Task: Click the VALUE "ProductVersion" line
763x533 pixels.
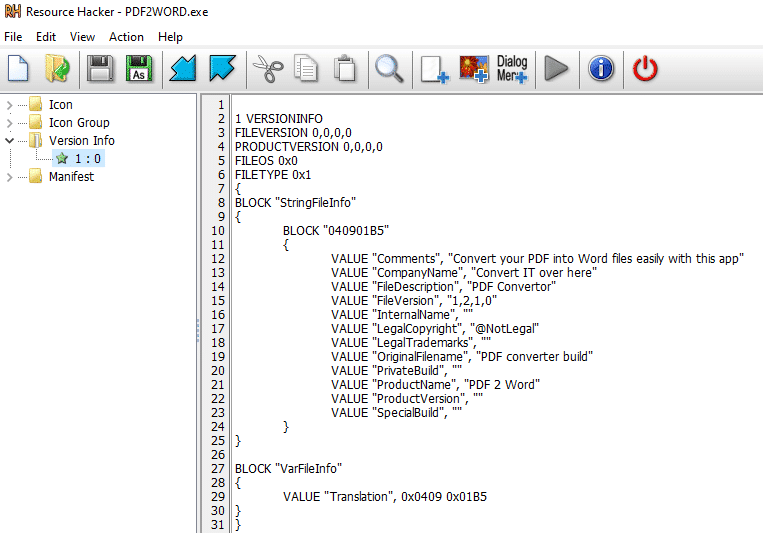Action: click(x=407, y=399)
